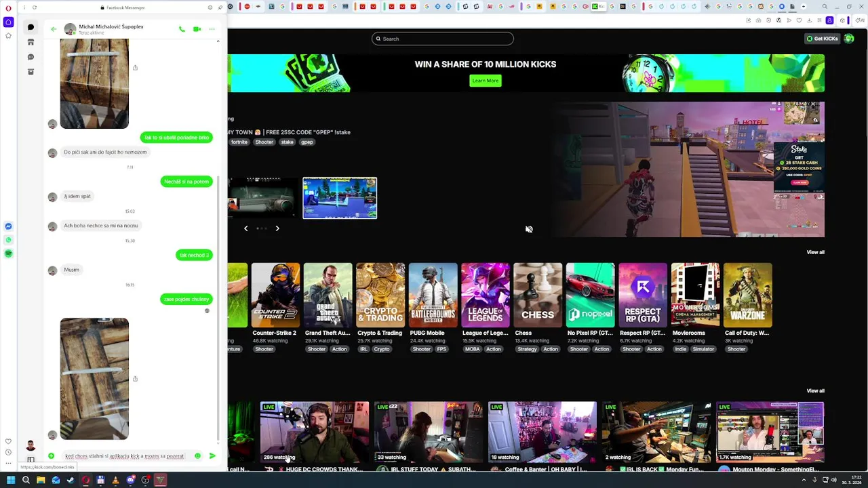Viewport: 868px width, 488px height.
Task: Go back from the Messenger conversation
Action: [x=54, y=29]
